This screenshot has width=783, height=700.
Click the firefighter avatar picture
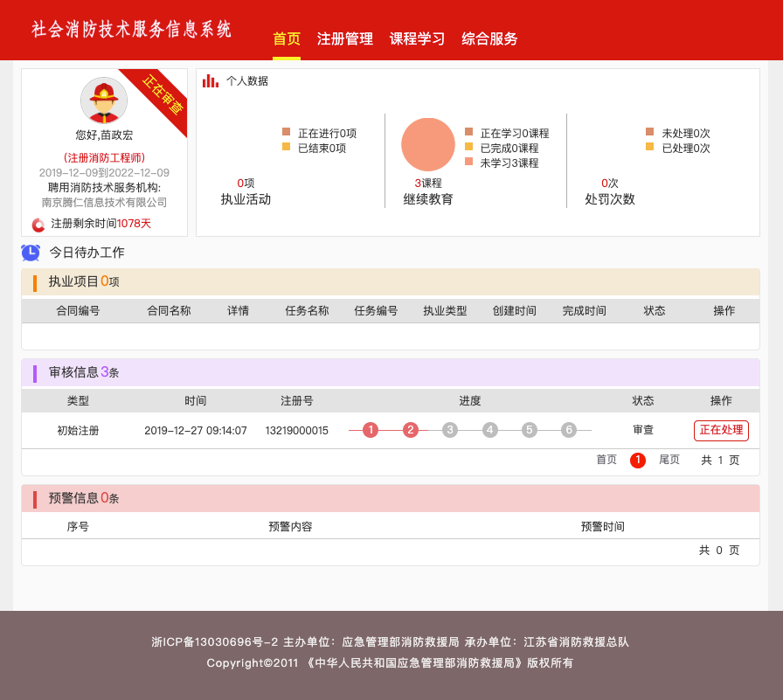(104, 100)
